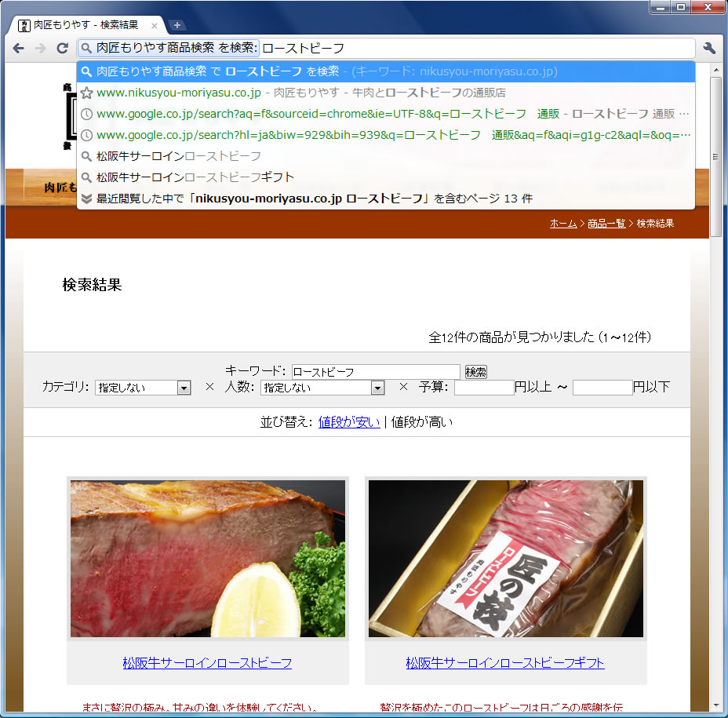This screenshot has height=718, width=728.
Task: Click the browser Forward arrow
Action: (40, 48)
